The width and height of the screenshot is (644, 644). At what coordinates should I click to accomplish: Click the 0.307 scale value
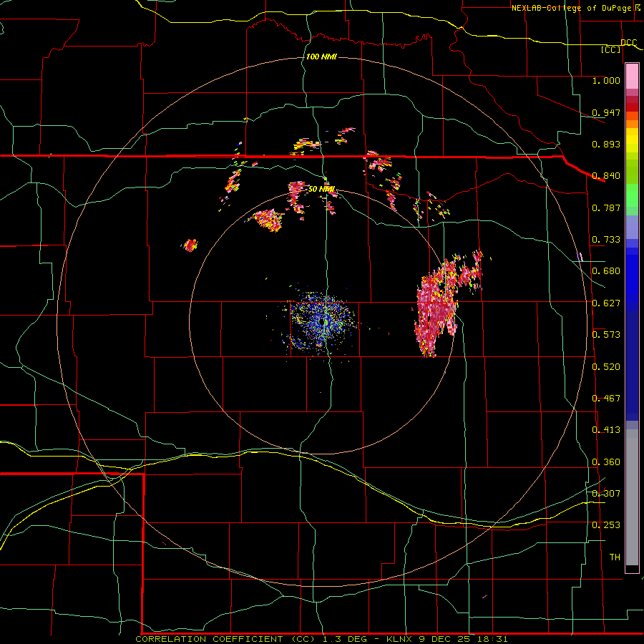click(x=606, y=493)
